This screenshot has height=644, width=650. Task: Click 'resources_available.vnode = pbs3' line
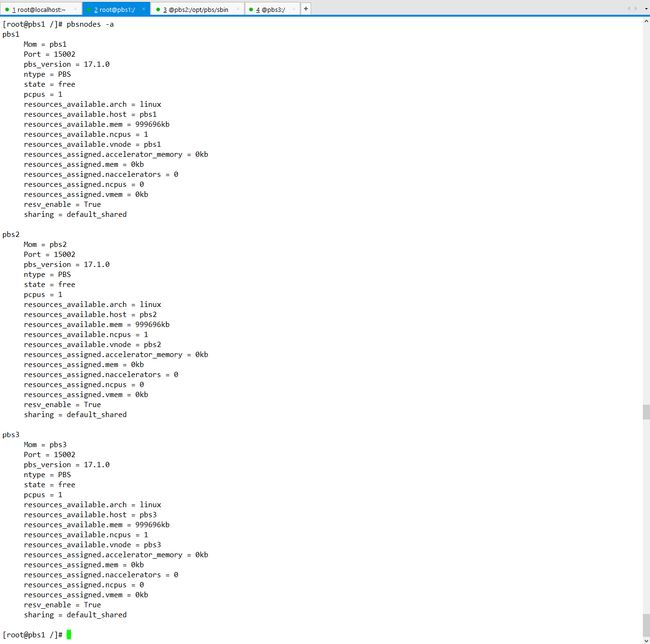(92, 545)
